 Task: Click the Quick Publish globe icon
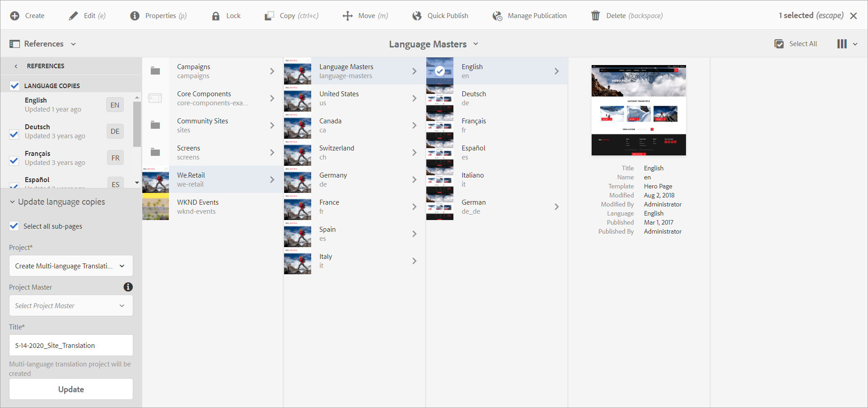click(x=417, y=16)
